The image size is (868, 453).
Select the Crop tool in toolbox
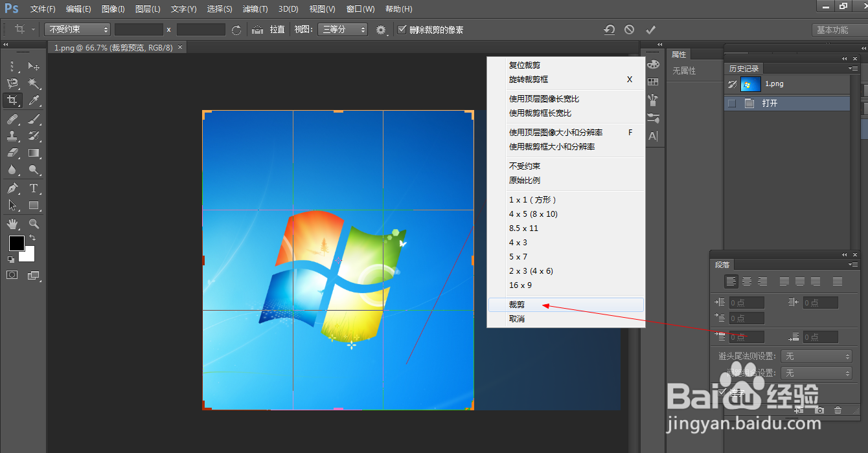12,100
